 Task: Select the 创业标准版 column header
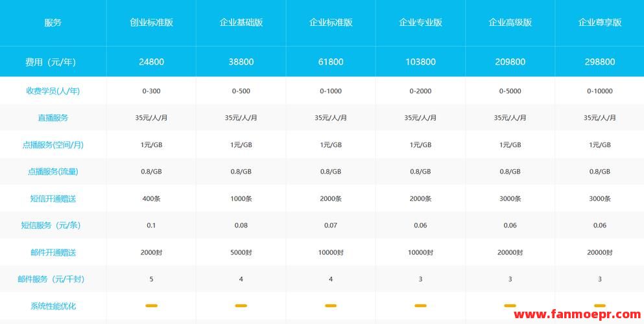point(151,23)
